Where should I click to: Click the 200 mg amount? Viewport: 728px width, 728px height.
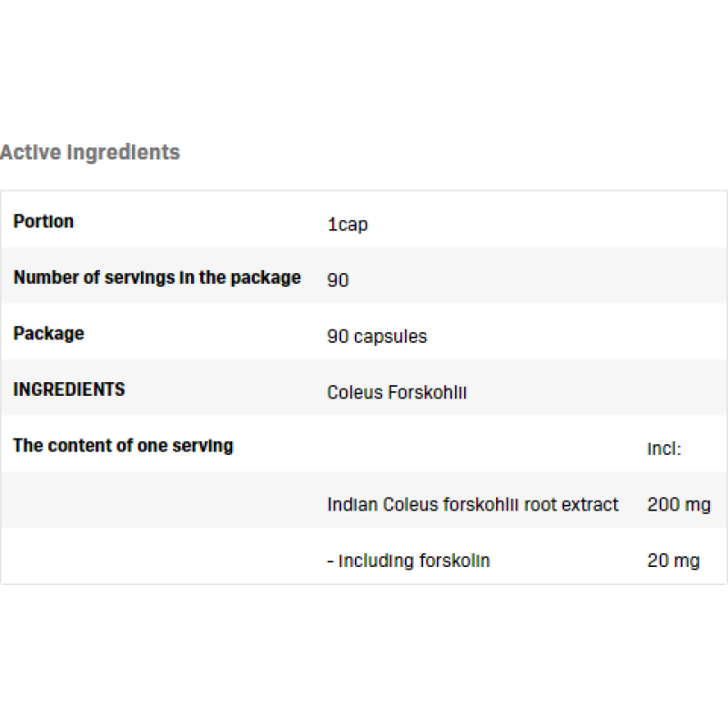click(x=679, y=504)
